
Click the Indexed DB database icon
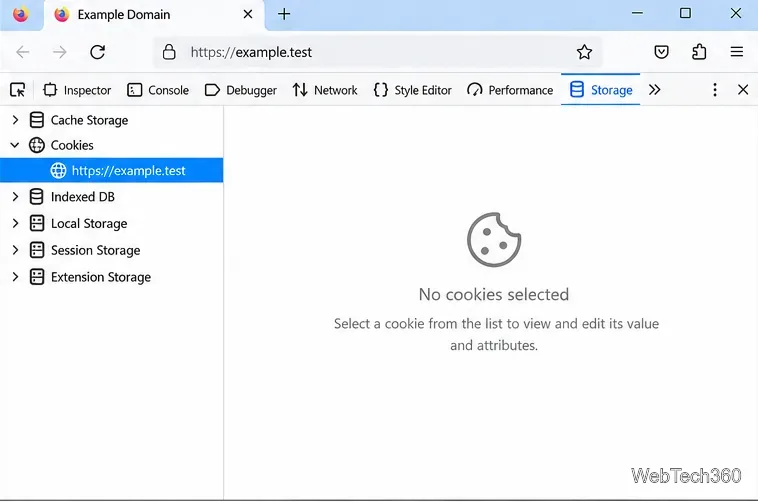[37, 196]
